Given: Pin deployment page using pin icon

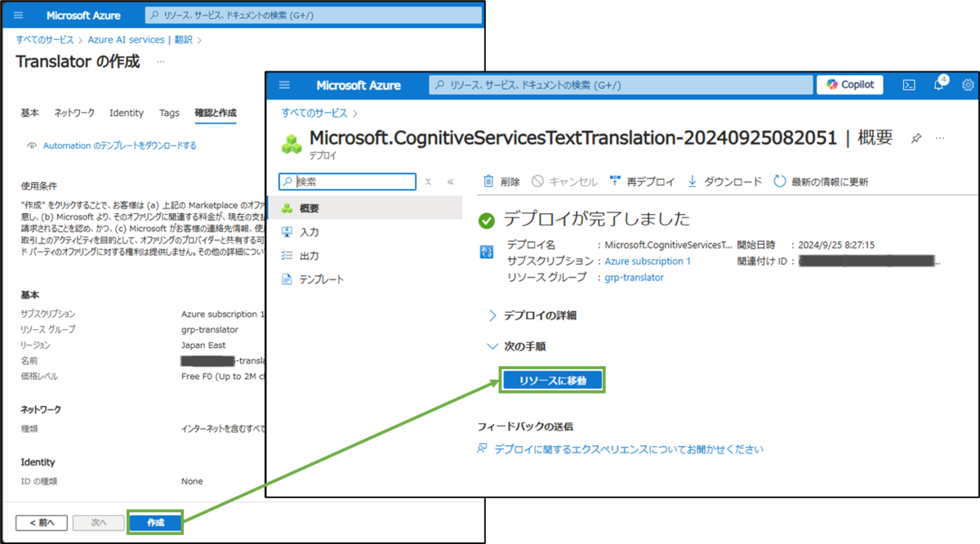Looking at the screenshot, I should (x=915, y=139).
